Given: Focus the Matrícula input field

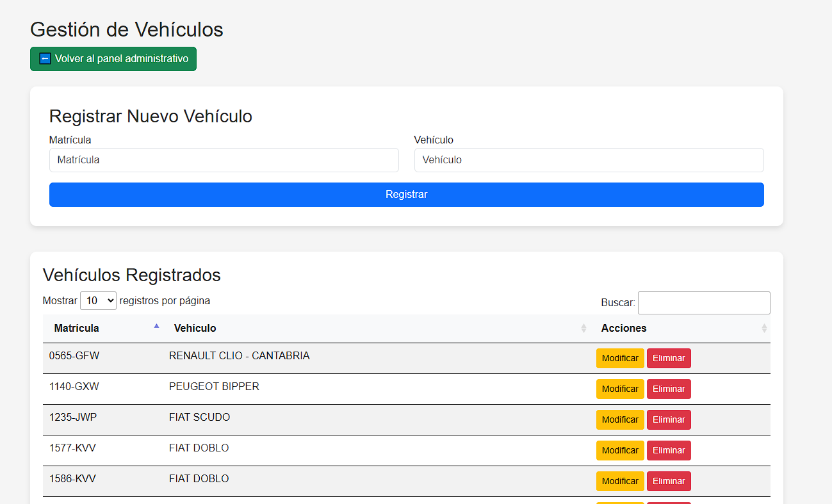Looking at the screenshot, I should [x=224, y=160].
